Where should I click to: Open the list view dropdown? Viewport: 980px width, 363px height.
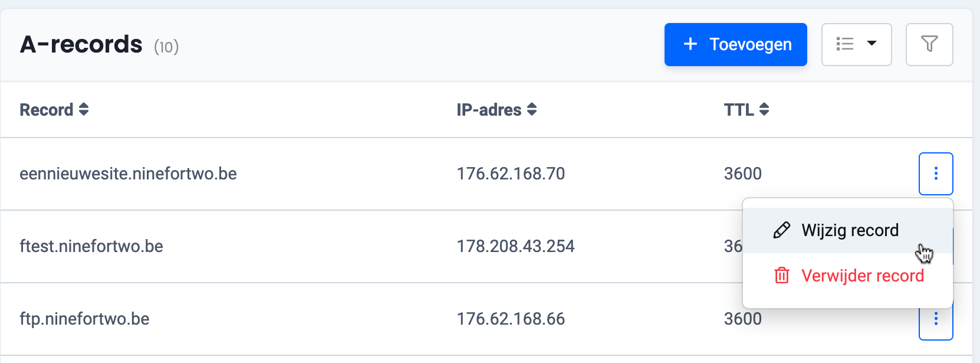click(856, 44)
